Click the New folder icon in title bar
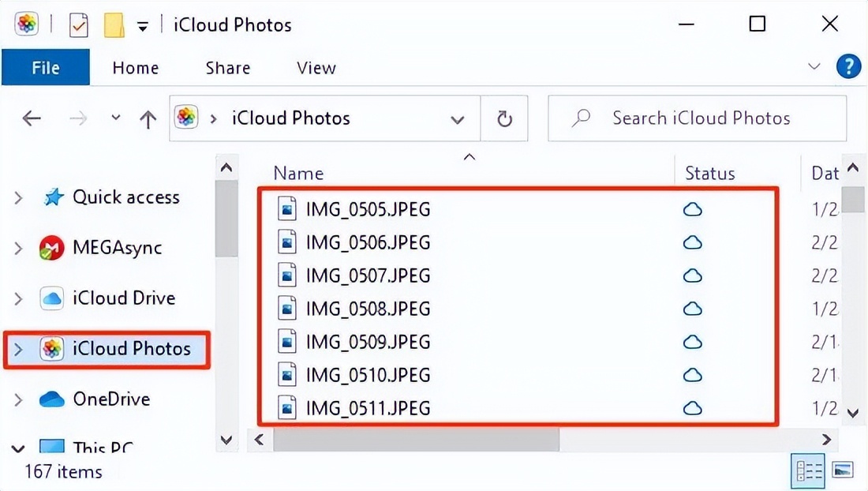The width and height of the screenshot is (868, 491). click(114, 25)
